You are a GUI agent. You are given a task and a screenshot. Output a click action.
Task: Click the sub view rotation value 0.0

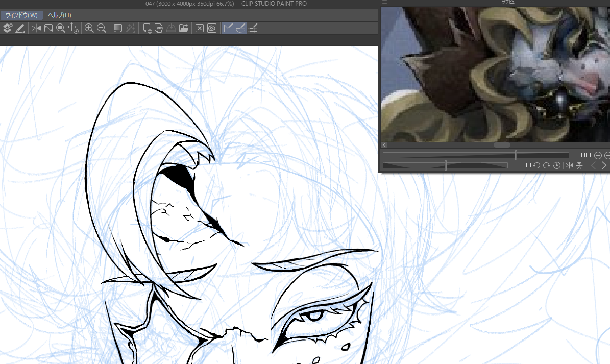tap(527, 165)
